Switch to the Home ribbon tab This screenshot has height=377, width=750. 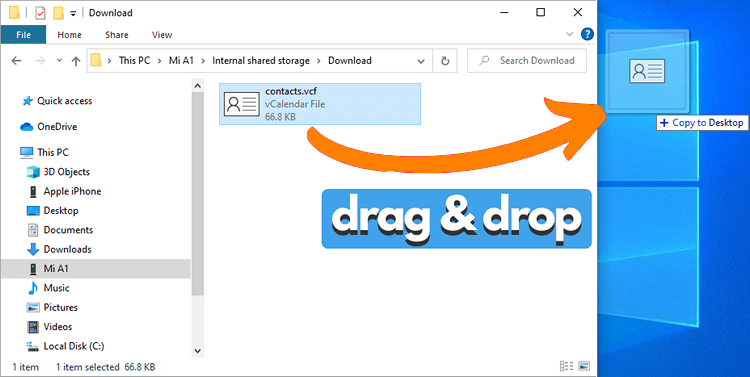point(69,34)
